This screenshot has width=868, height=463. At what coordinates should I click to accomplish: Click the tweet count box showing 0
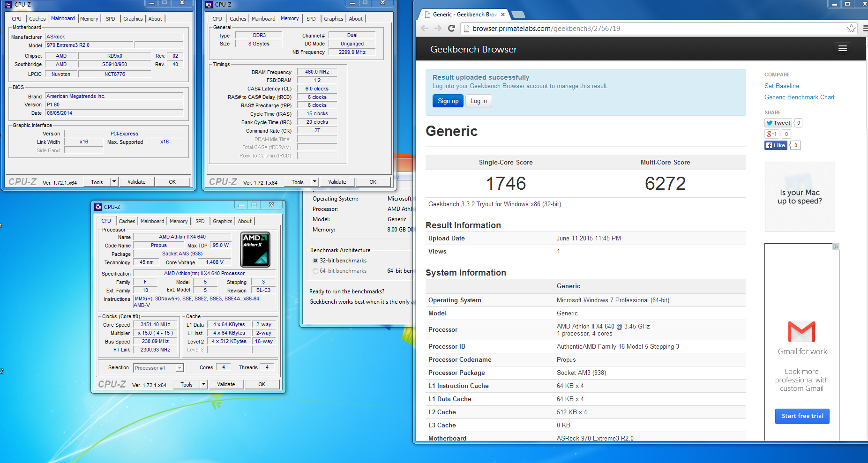[x=799, y=123]
